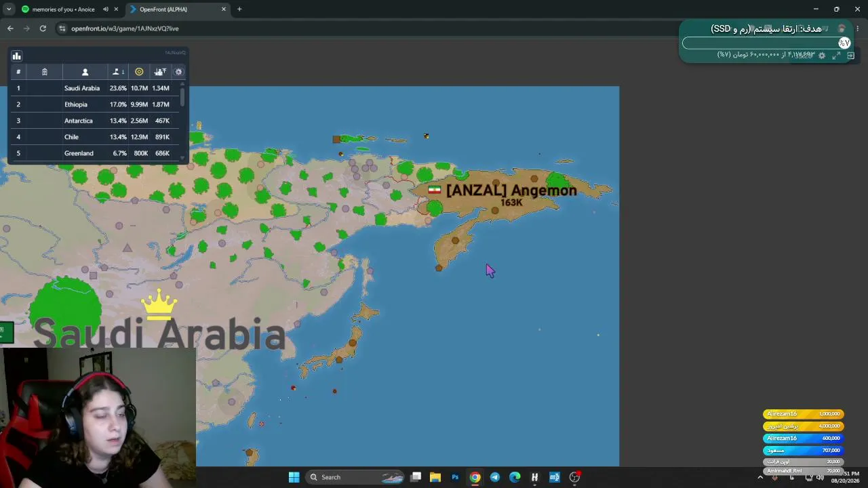Open leaderboard settings gear
The width and height of the screenshot is (868, 488).
tap(179, 72)
